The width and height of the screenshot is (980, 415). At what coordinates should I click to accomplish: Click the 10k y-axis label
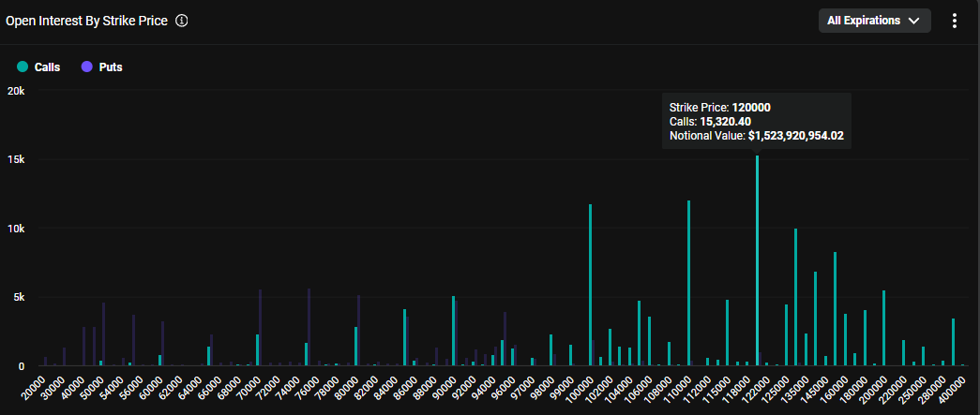pos(14,229)
